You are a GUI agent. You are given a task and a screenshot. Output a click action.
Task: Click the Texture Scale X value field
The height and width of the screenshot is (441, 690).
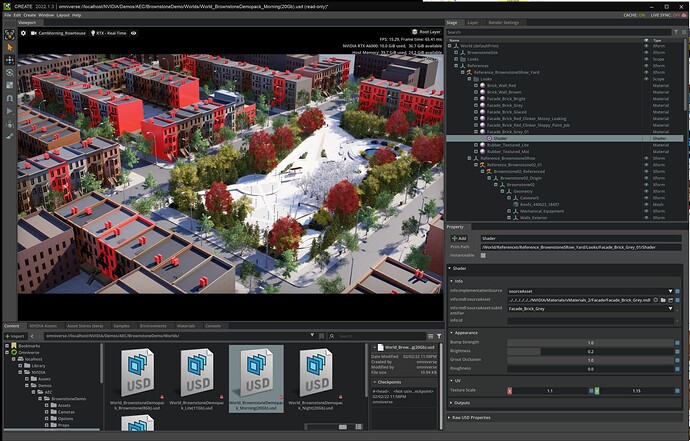[x=550, y=390]
